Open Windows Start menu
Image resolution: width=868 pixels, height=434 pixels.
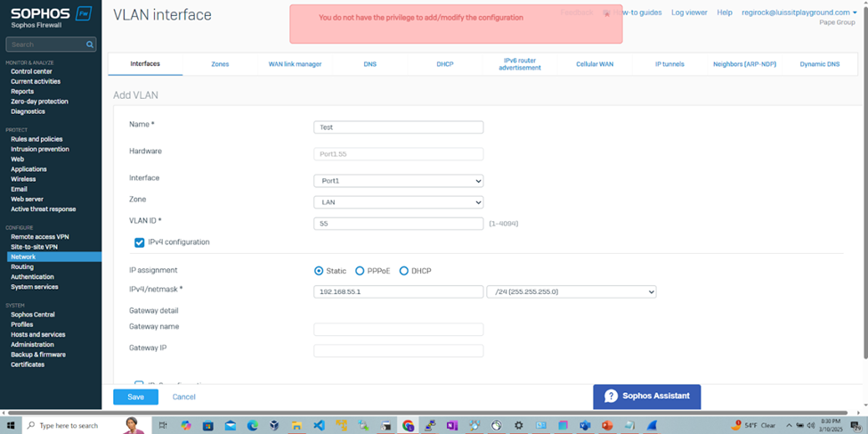point(11,425)
